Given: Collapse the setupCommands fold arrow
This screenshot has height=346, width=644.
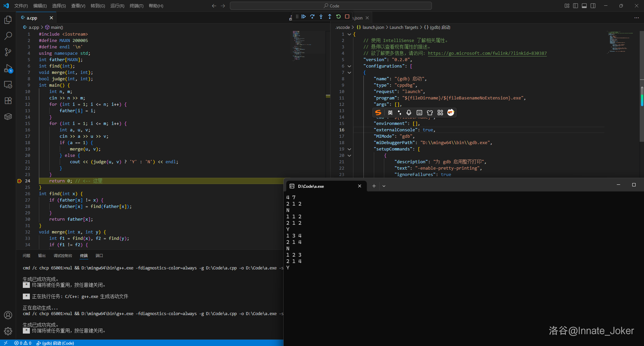Looking at the screenshot, I should 349,149.
